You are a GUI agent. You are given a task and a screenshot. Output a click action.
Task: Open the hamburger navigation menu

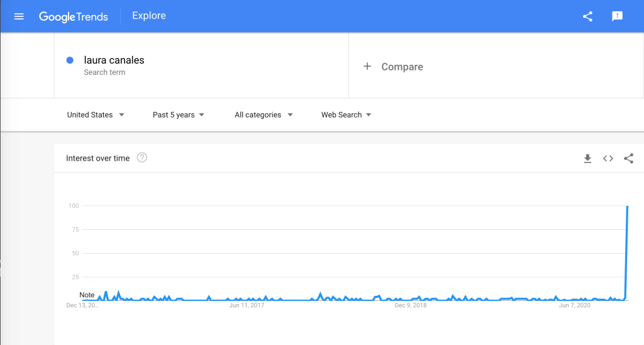point(19,16)
